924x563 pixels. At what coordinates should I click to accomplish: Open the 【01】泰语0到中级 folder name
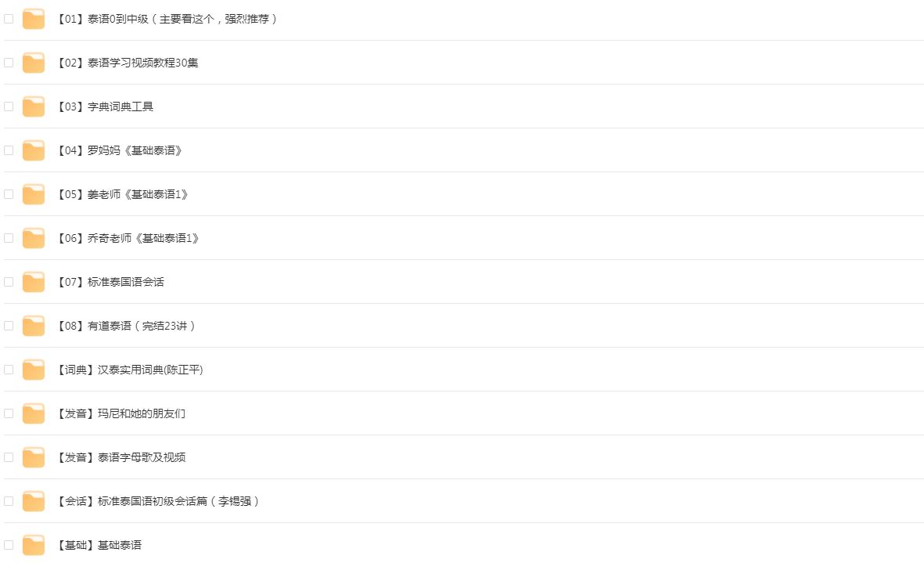click(167, 19)
